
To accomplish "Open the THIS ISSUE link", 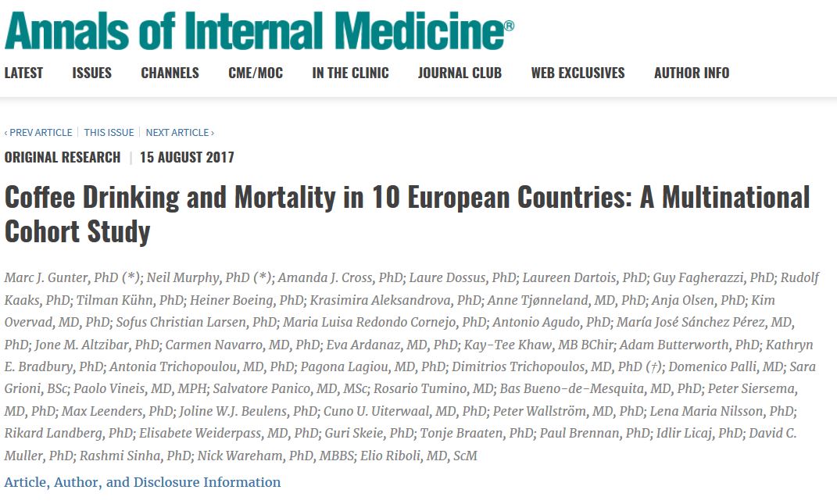I will coord(109,133).
